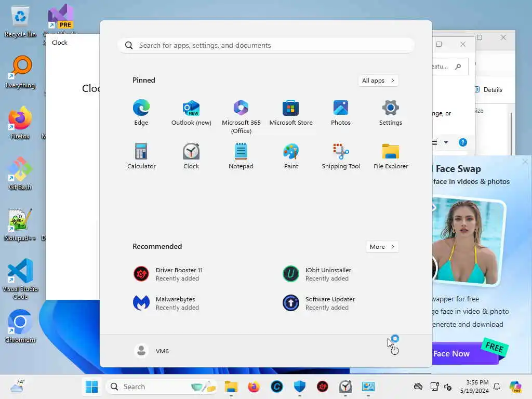The height and width of the screenshot is (399, 532).
Task: Click the taskbar Start button
Action: coord(91,387)
